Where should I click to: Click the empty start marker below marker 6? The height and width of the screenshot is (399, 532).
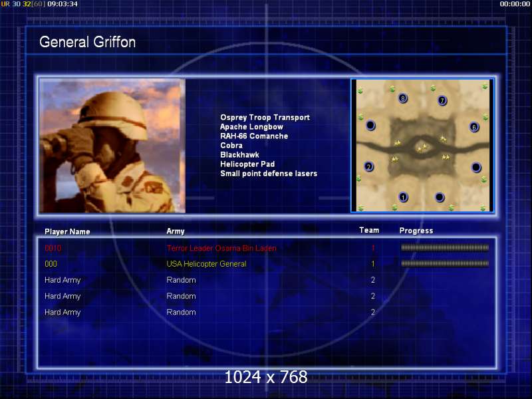coord(476,168)
